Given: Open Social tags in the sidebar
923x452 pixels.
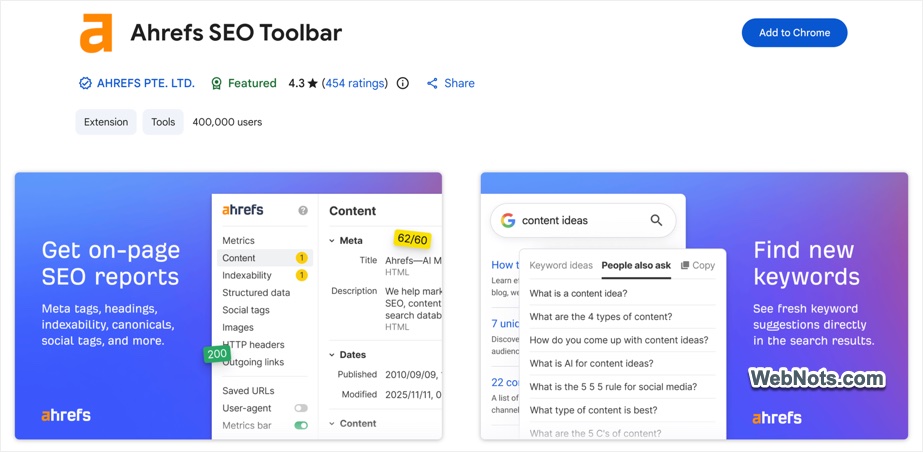Looking at the screenshot, I should tap(245, 310).
